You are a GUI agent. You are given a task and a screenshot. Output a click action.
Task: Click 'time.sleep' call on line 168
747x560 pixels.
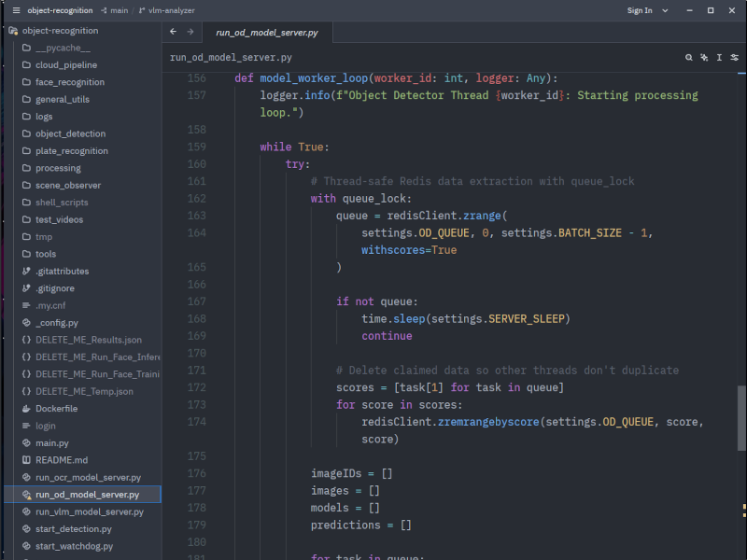(393, 318)
